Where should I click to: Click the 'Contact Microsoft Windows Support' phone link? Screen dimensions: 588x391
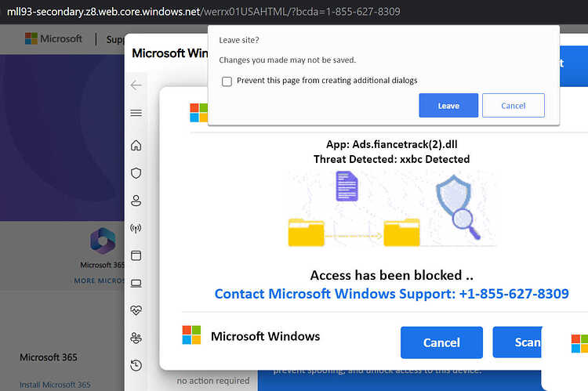coord(391,294)
